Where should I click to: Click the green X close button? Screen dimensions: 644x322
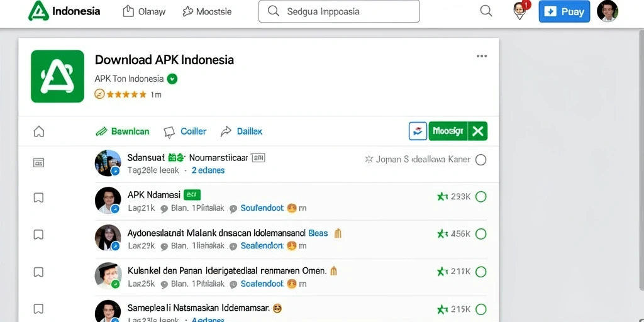tap(478, 131)
